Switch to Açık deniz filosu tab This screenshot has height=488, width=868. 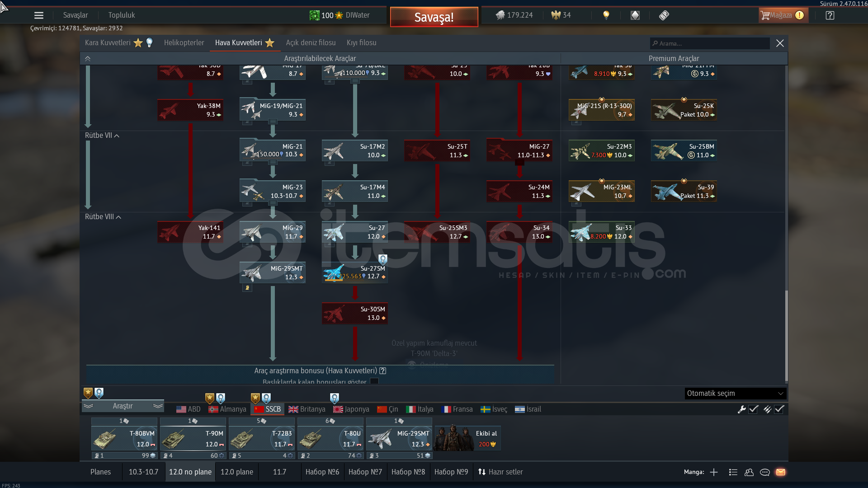click(x=311, y=42)
